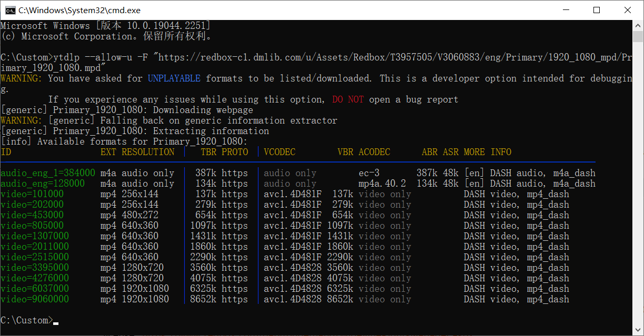This screenshot has height=336, width=644.
Task: Click the VCODEC column header
Action: tap(280, 152)
